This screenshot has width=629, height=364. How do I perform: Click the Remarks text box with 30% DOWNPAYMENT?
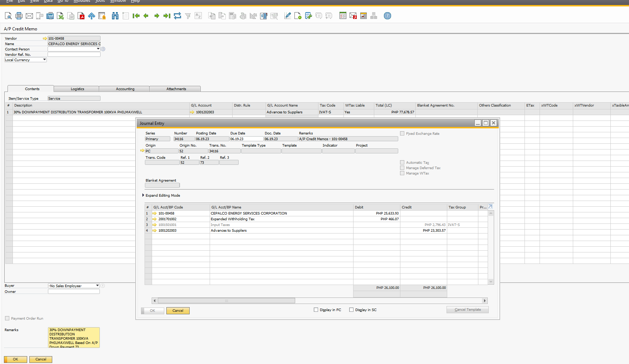(x=74, y=338)
